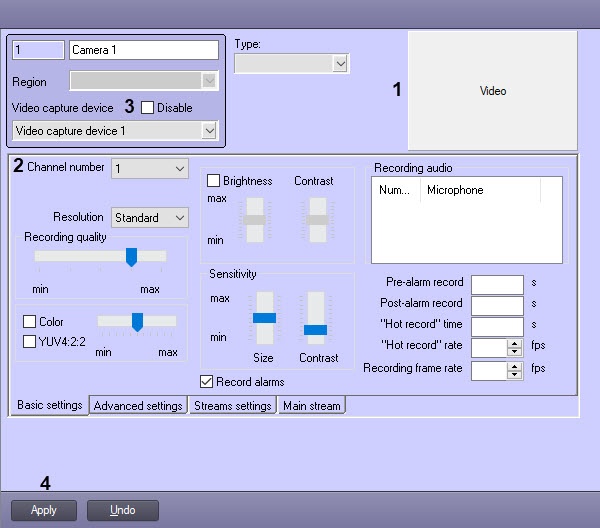600x528 pixels.
Task: Check the Color checkbox
Action: (x=29, y=322)
